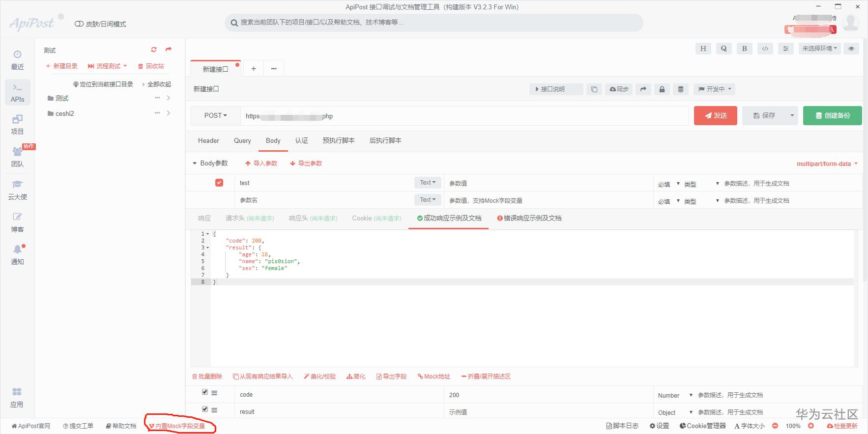868x434 pixels.
Task: Click the request URL input field
Action: click(464, 116)
